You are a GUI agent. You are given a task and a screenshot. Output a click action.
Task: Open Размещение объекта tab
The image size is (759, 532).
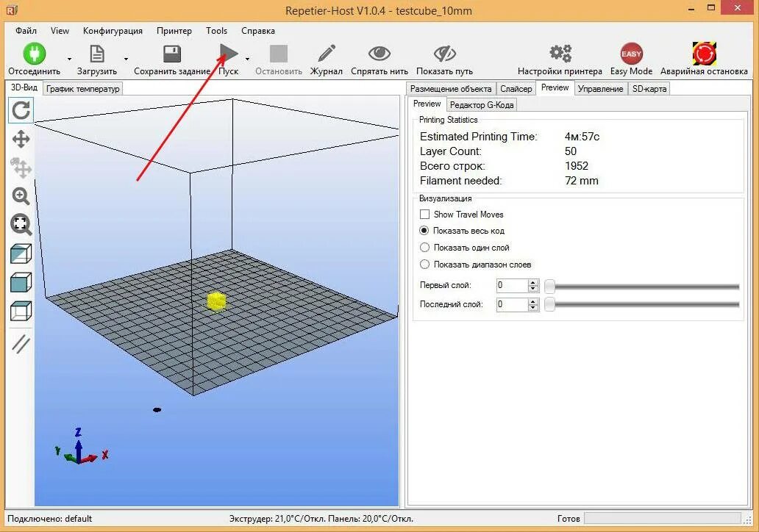[x=451, y=89]
